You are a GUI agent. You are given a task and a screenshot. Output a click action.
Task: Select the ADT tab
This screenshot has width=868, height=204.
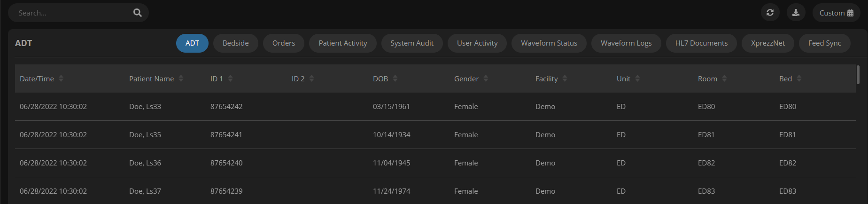[192, 43]
